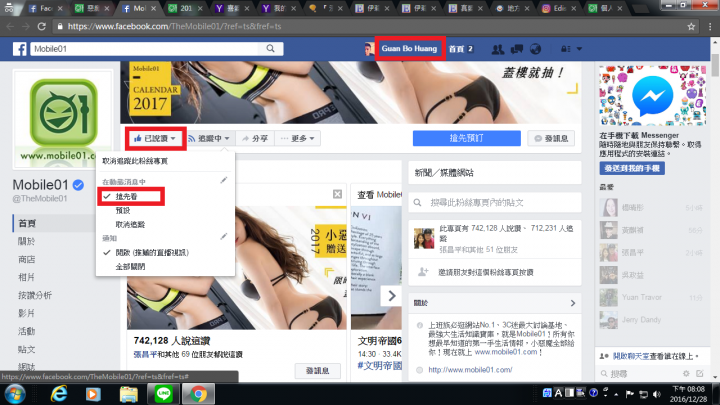Launch Internet Explorer from the taskbar
720x405 pixels.
tap(59, 394)
